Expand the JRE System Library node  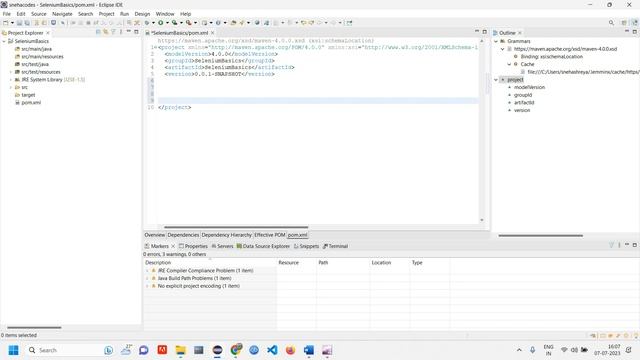tap(11, 80)
